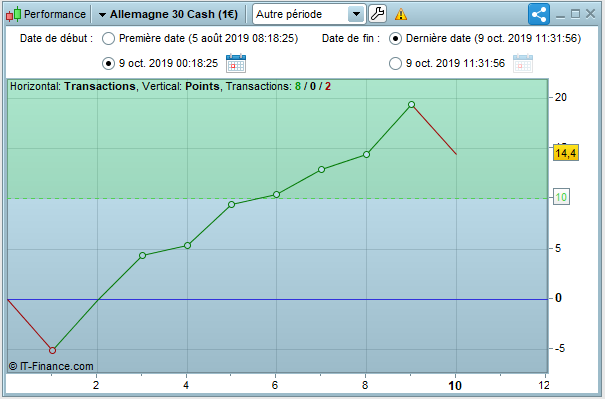Click the 20 y-axis label
Image resolution: width=605 pixels, height=399 pixels.
click(561, 98)
